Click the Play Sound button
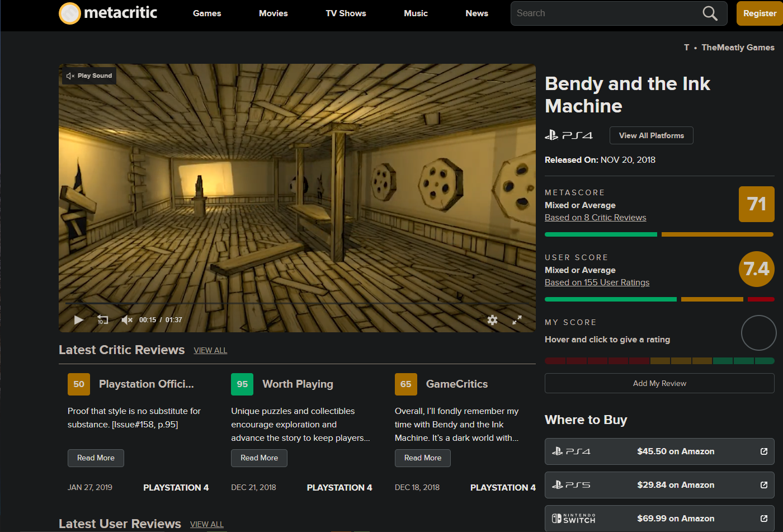 pyautogui.click(x=89, y=76)
